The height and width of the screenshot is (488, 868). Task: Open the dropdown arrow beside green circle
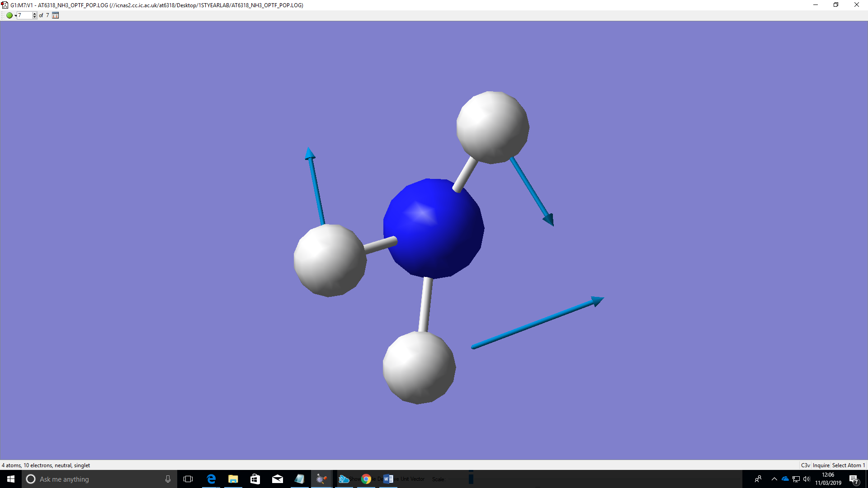pyautogui.click(x=15, y=16)
